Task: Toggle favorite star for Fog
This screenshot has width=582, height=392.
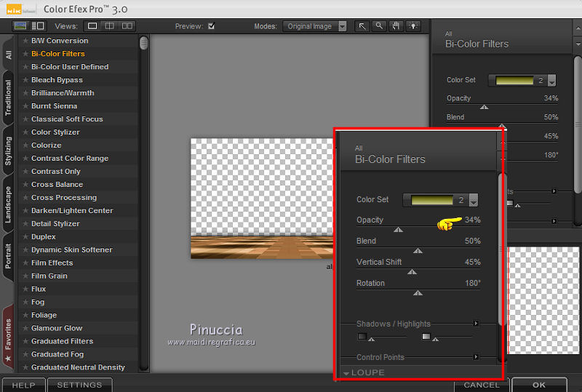Action: [25, 302]
